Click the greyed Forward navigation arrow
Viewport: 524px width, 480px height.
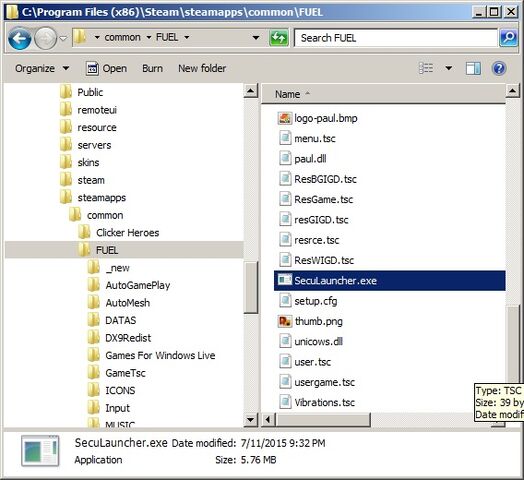coord(45,38)
